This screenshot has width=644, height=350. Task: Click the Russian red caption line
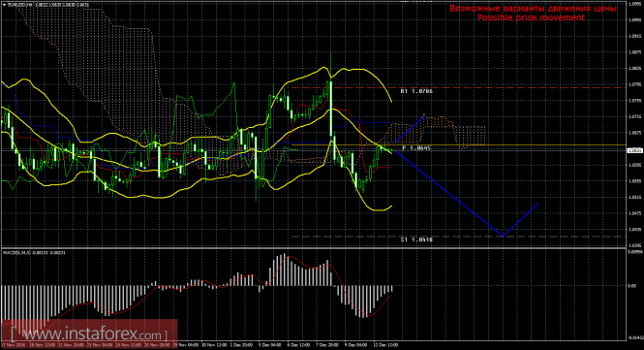(x=533, y=8)
